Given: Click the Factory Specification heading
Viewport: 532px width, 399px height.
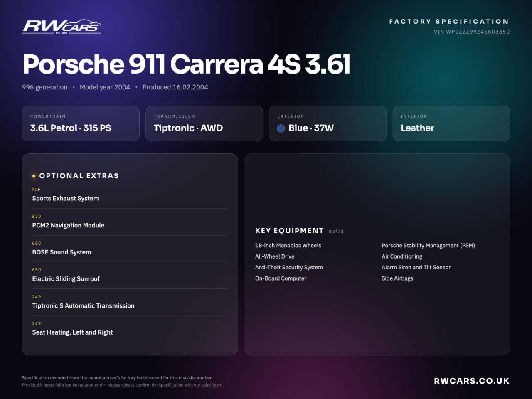Looking at the screenshot, I should pyautogui.click(x=449, y=21).
